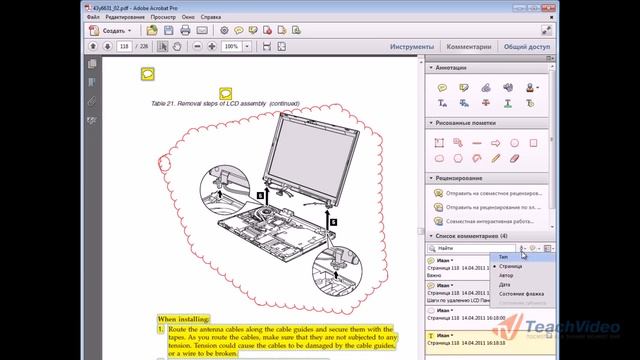Open the Окно menu
The width and height of the screenshot is (640, 360).
coord(188,17)
